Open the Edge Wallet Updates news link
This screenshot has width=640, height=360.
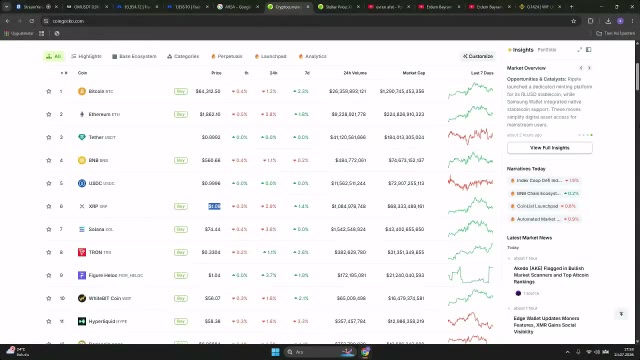click(x=546, y=325)
